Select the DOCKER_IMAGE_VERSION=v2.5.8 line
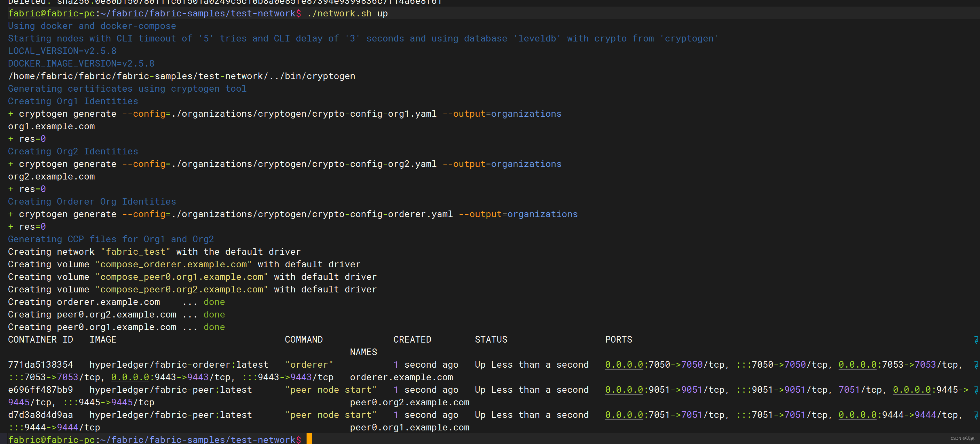Viewport: 980px width, 444px height. tap(81, 63)
